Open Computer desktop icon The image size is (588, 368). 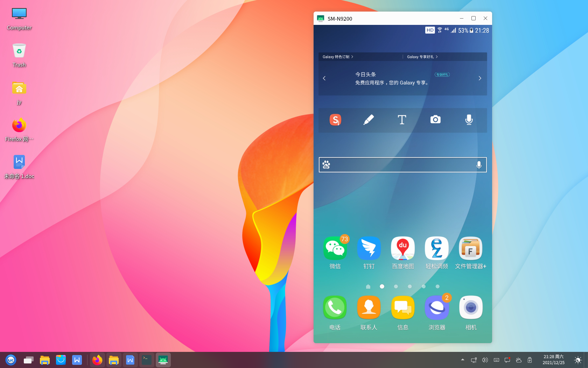coord(19,19)
